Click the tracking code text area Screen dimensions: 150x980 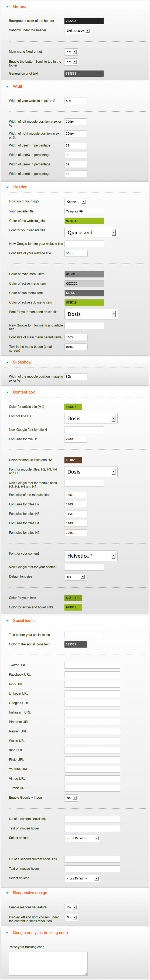tap(48, 964)
